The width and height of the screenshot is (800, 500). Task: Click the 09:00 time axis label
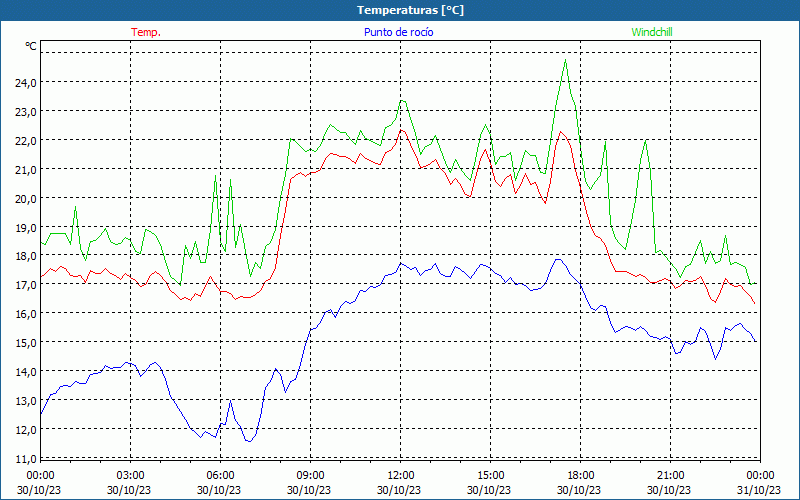(x=310, y=476)
